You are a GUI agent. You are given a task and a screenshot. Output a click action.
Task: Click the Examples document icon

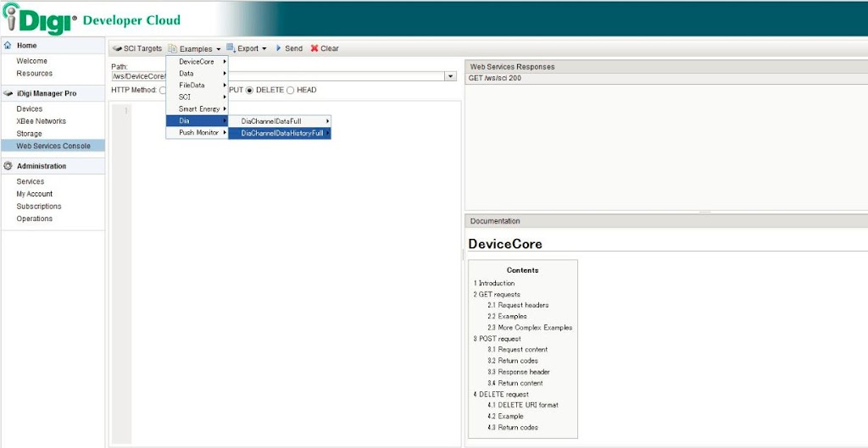pos(172,48)
